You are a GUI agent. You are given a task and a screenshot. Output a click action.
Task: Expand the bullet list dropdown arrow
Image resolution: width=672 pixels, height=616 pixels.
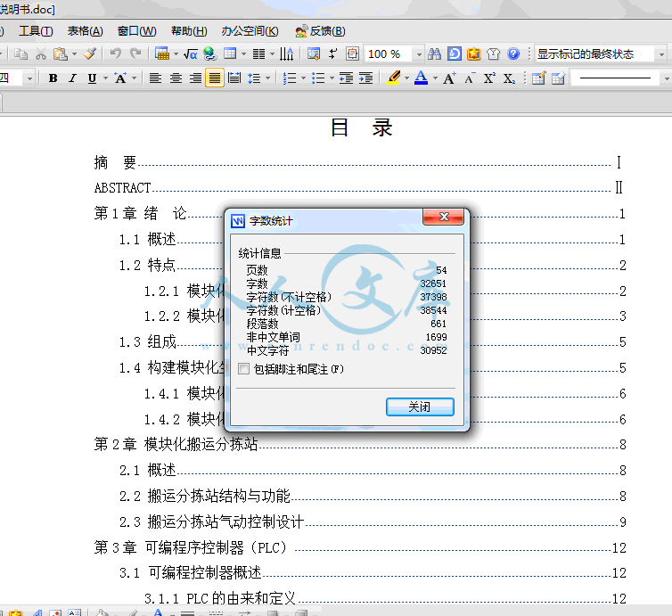click(x=332, y=78)
